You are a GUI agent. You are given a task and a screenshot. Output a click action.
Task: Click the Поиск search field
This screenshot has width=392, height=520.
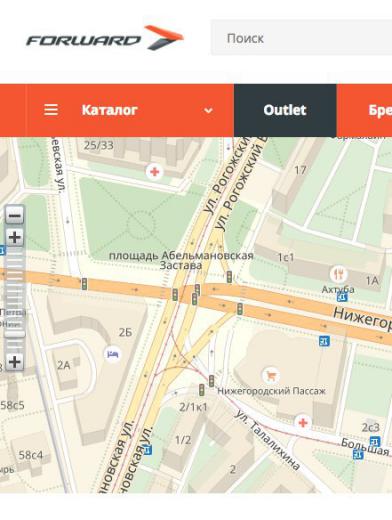301,38
